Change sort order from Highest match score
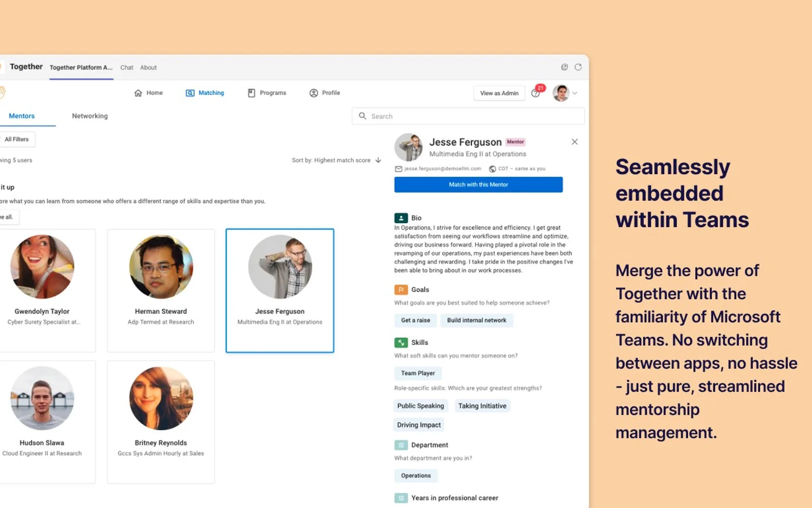 pyautogui.click(x=336, y=160)
